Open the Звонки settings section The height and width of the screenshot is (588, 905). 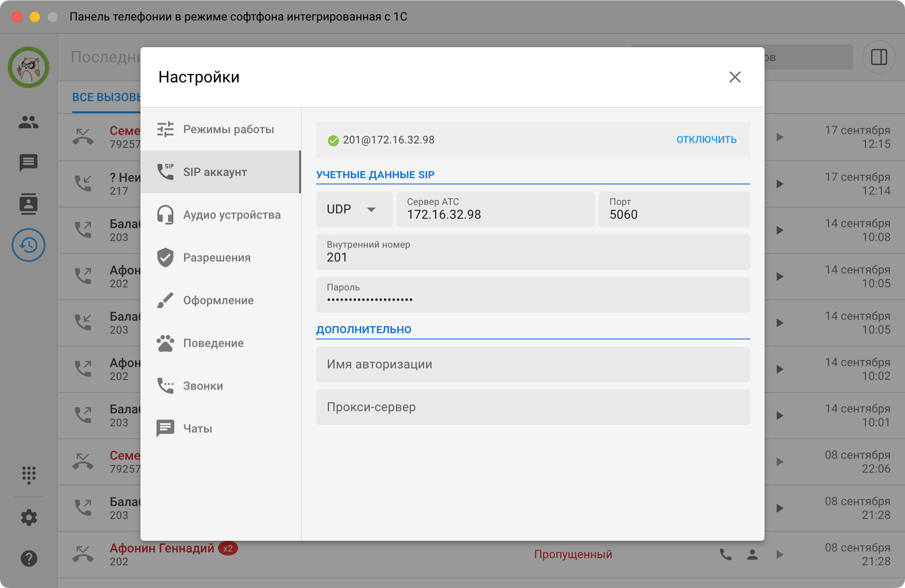(221, 386)
